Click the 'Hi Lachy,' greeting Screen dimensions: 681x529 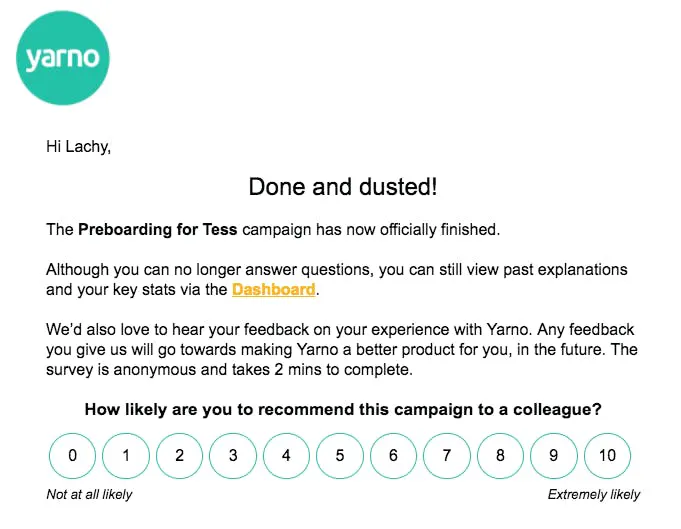tap(79, 146)
